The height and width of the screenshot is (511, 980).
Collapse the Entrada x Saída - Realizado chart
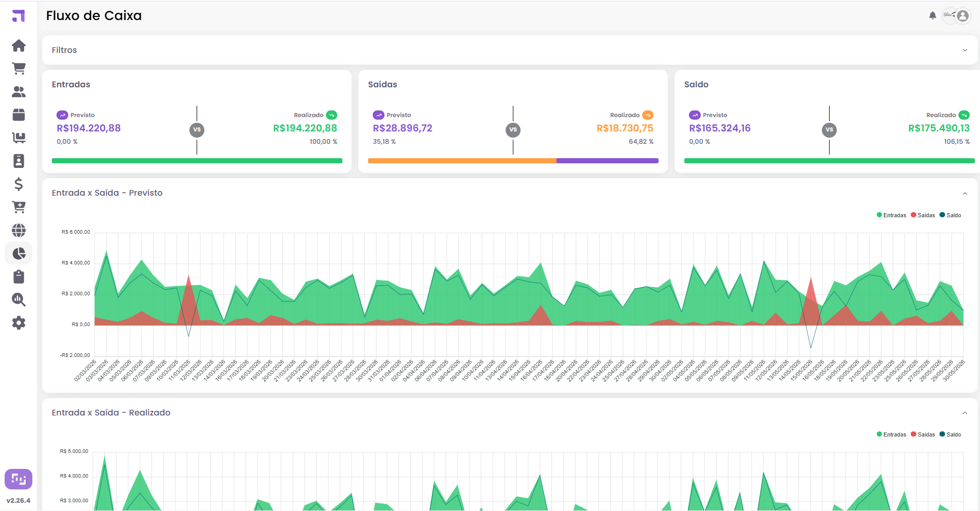point(965,413)
